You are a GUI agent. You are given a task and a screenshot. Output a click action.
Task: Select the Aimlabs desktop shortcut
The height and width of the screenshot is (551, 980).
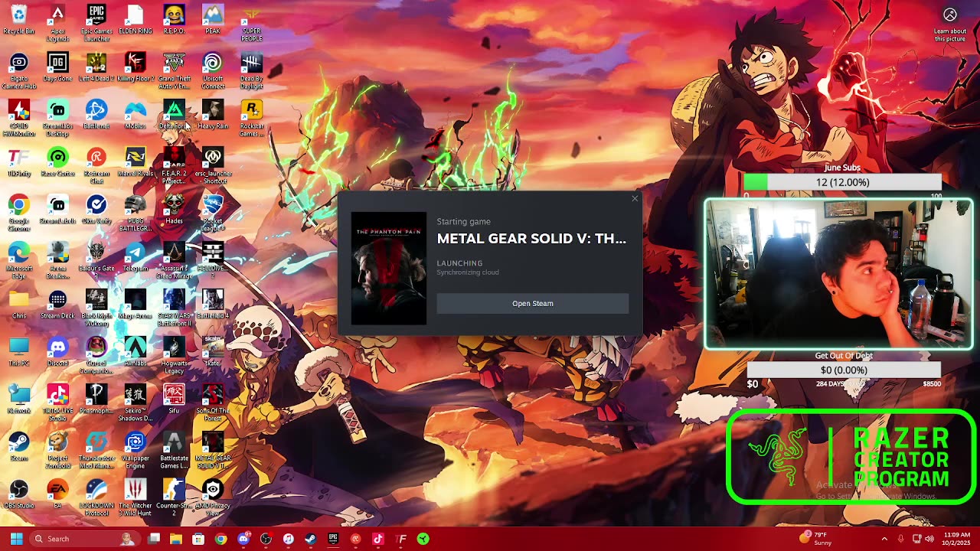pyautogui.click(x=135, y=353)
